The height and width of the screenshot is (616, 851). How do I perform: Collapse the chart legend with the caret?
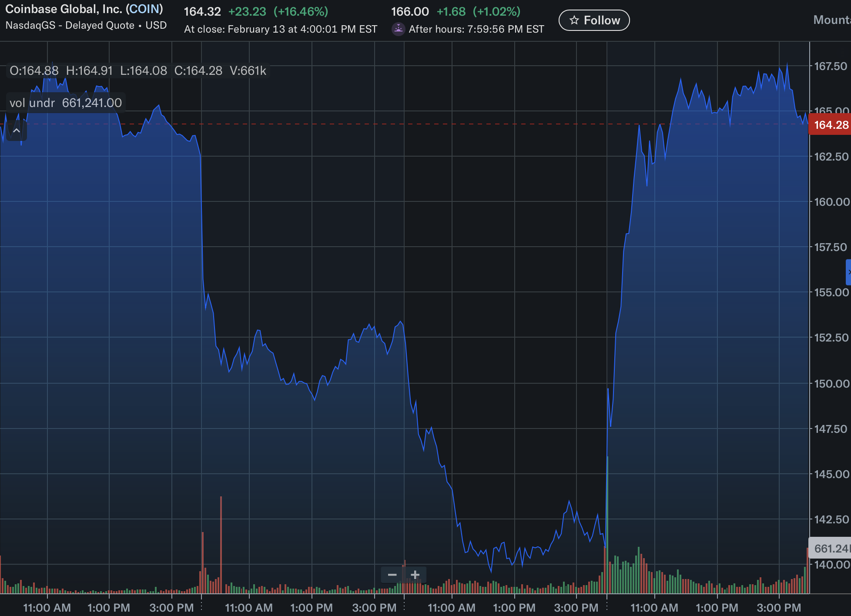pyautogui.click(x=17, y=131)
